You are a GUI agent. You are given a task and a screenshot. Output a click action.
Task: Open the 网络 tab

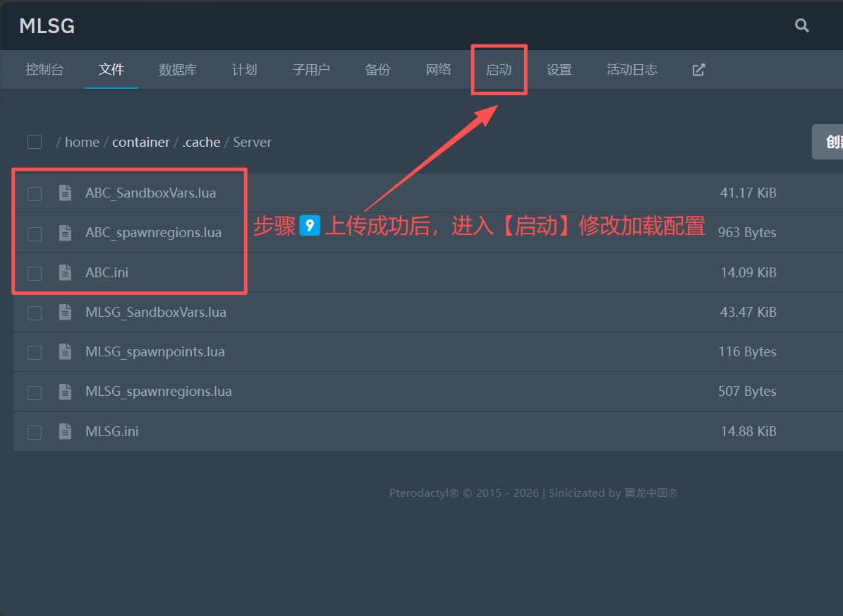point(438,70)
